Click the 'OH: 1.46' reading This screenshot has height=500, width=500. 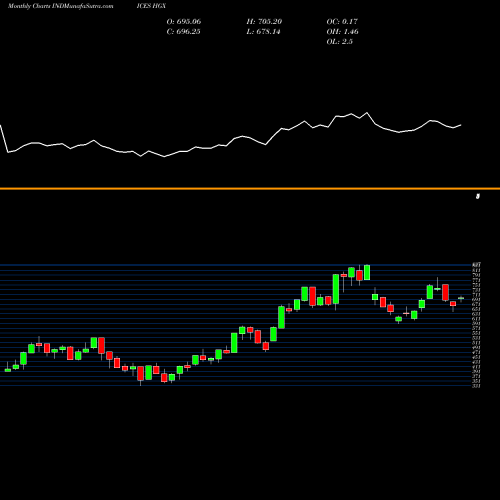[342, 32]
